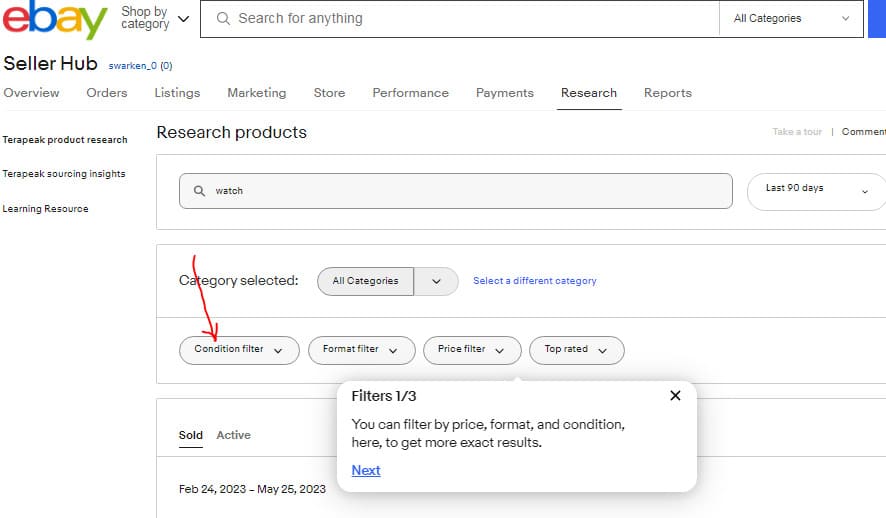Close the Filters tour popup
Viewport: 886px width, 518px height.
click(x=675, y=395)
